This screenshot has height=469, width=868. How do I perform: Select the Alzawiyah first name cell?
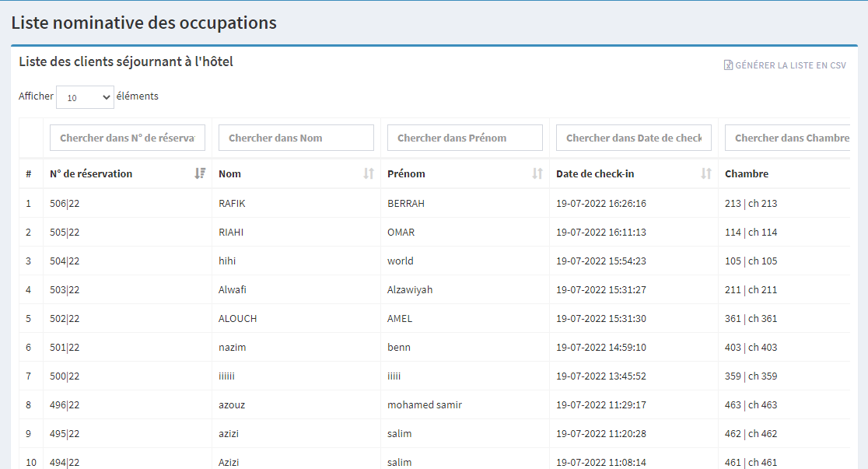coord(410,290)
